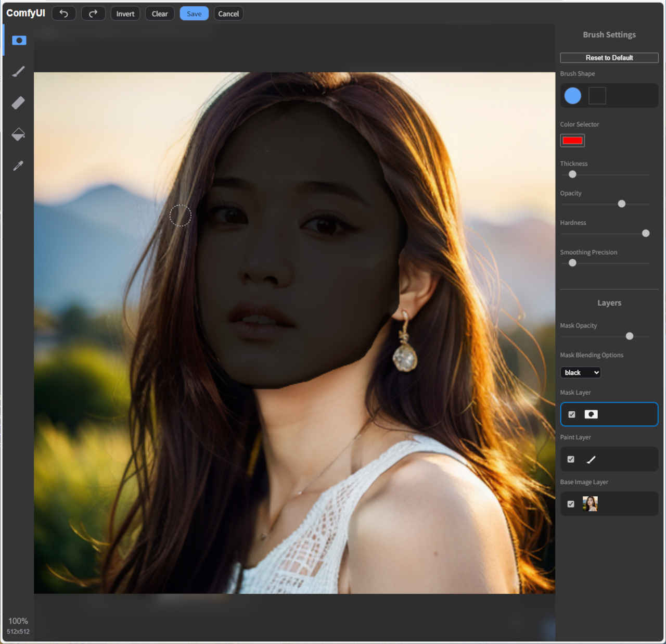
Task: Choose the circular brush shape
Action: tap(572, 96)
